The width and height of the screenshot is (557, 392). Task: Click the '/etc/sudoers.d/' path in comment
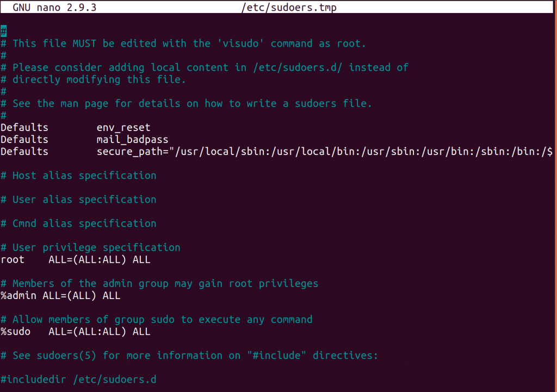[298, 67]
